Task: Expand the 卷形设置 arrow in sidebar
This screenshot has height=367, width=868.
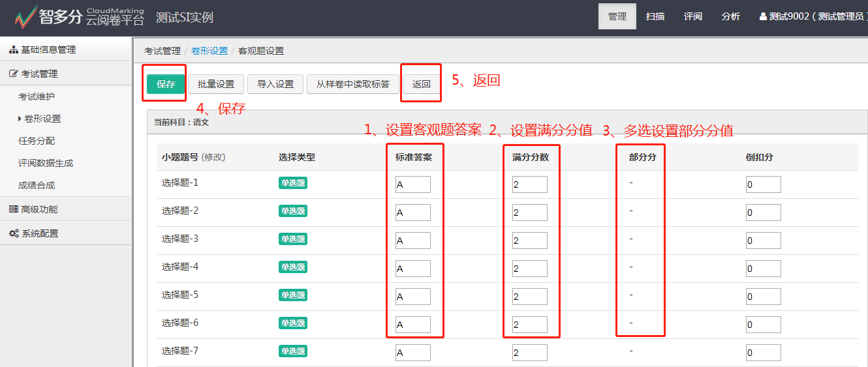Action: pos(20,119)
